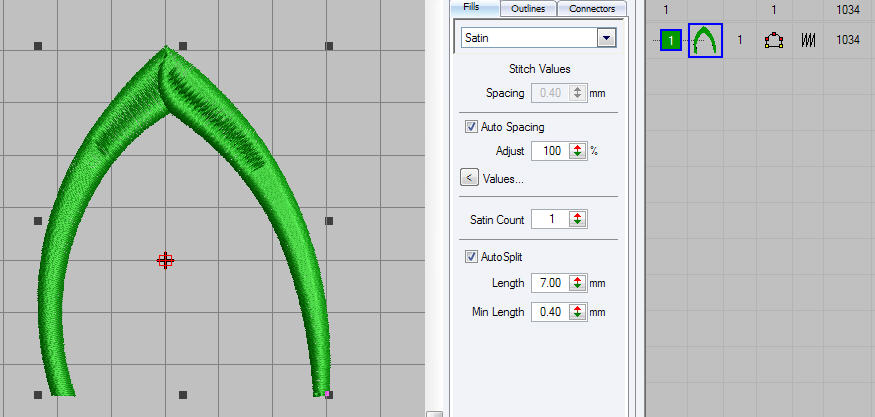The width and height of the screenshot is (875, 417).
Task: Click the AutoSplit Length value field
Action: (549, 284)
